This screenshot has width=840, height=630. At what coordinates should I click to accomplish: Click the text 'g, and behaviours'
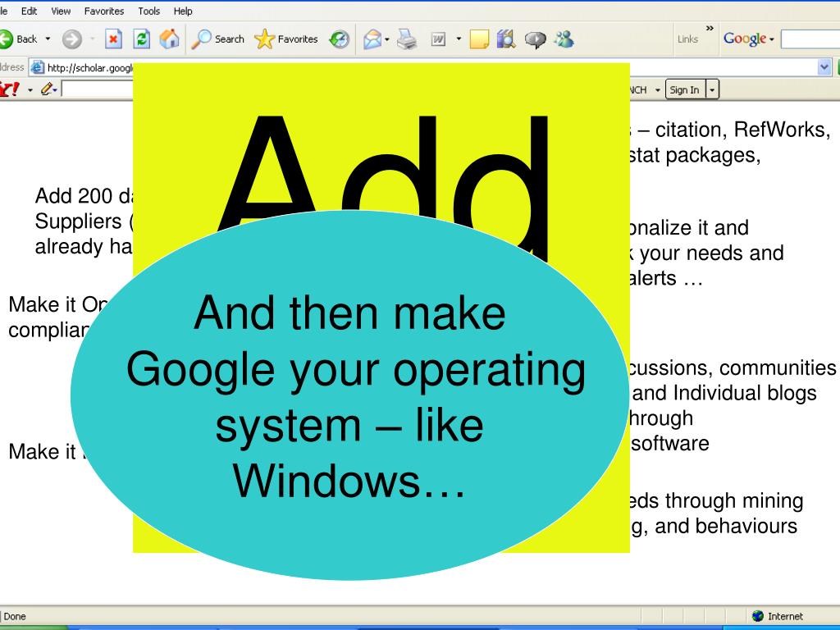point(714,526)
